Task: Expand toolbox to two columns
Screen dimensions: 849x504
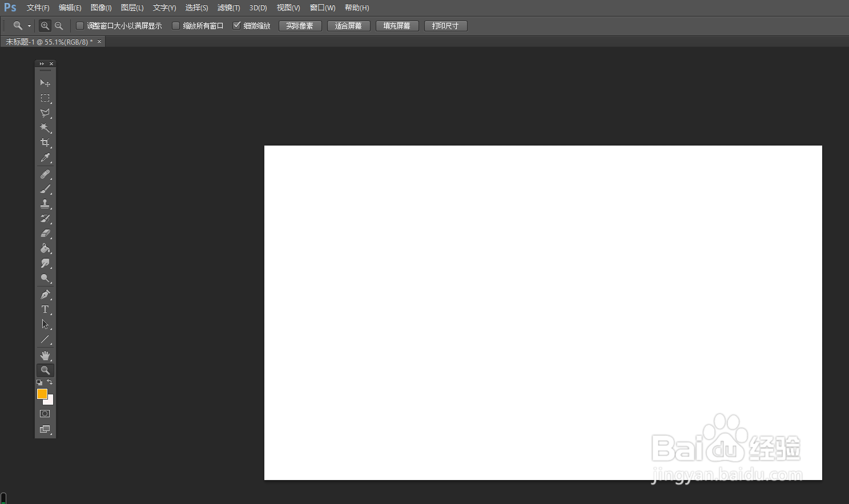Action: (x=41, y=64)
